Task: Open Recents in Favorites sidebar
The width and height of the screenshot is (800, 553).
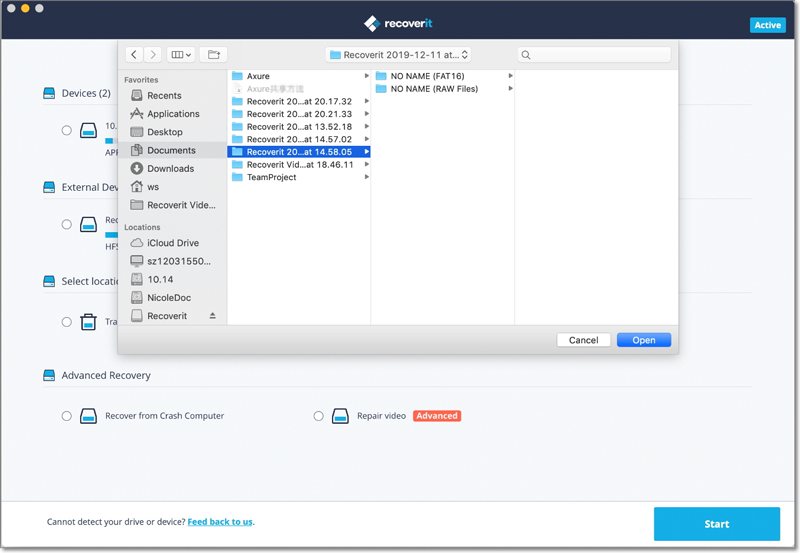Action: pos(164,95)
